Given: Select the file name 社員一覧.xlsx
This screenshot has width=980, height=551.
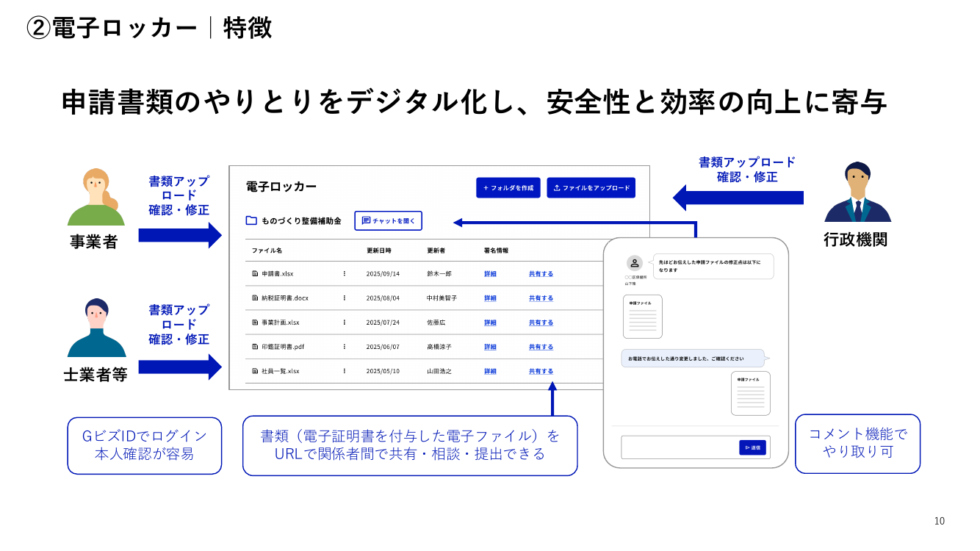Looking at the screenshot, I should point(281,371).
